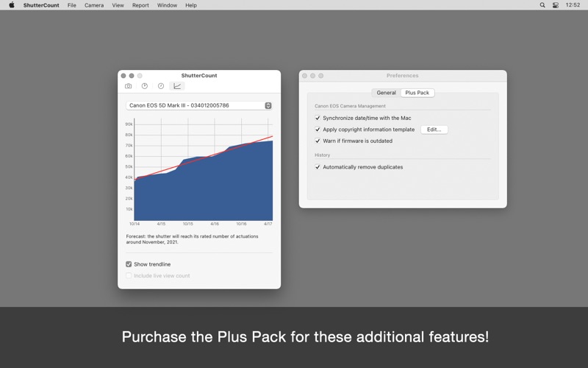Toggle Automatically remove duplicates
The image size is (588, 368).
coord(318,167)
